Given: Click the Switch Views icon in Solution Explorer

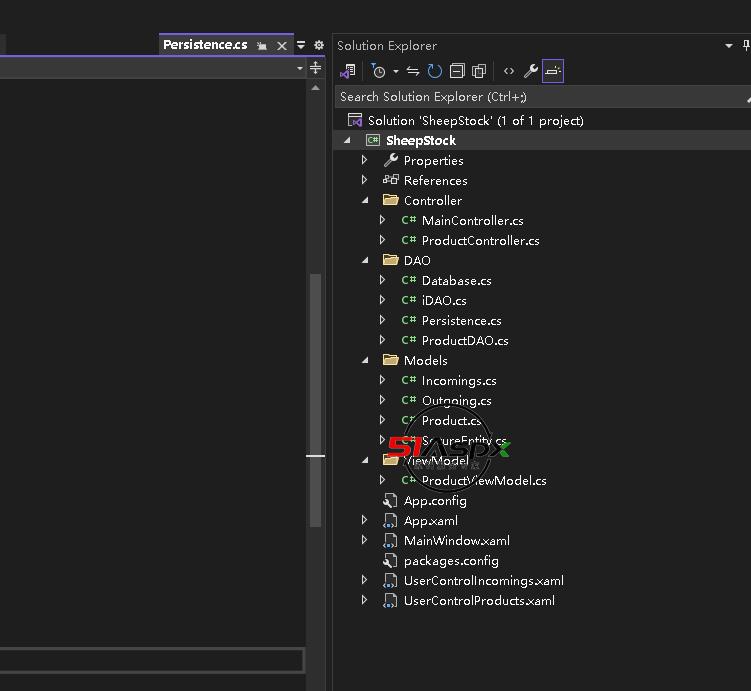Looking at the screenshot, I should point(348,71).
